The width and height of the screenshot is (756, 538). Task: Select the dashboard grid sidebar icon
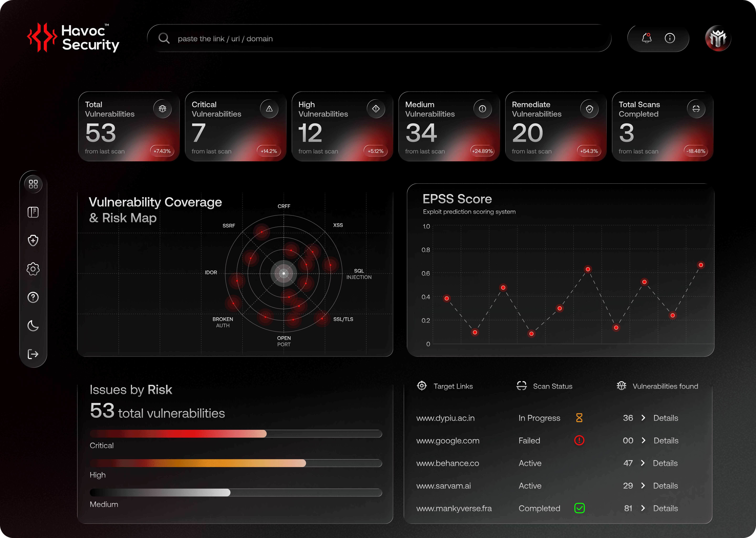(33, 184)
